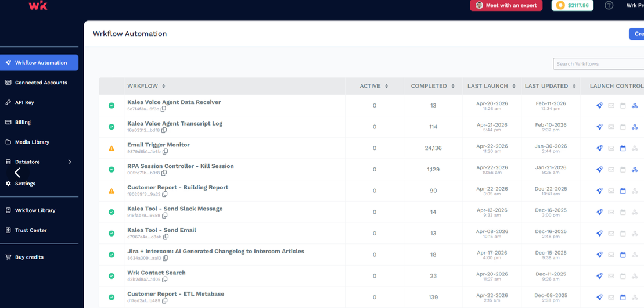Open Customer Report - ETL Metabase wrkflow

pyautogui.click(x=176, y=294)
